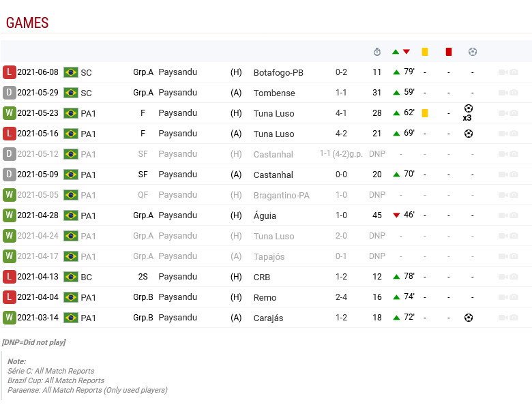The image size is (532, 407).
Task: Click the goals soccer ball header icon
Action: 472,52
